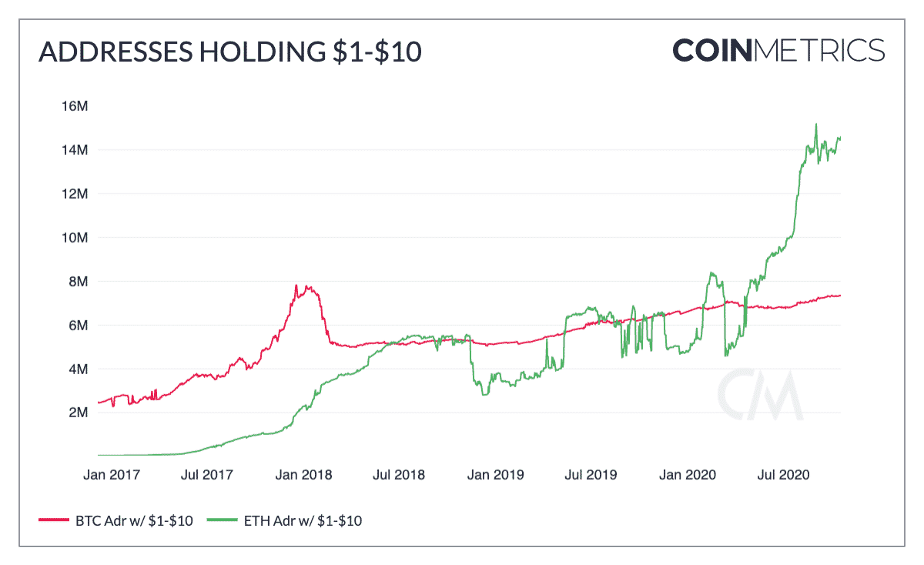Click the Coin Metrics logo

(x=778, y=50)
